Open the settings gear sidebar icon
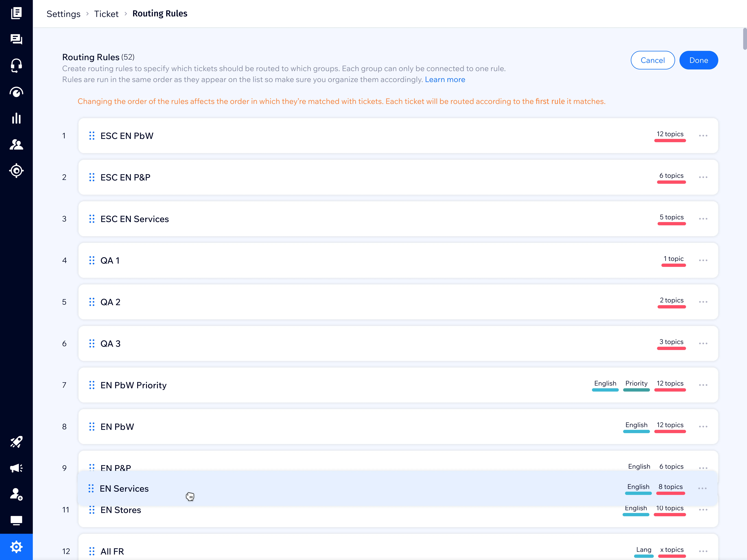This screenshot has height=560, width=747. (16, 547)
